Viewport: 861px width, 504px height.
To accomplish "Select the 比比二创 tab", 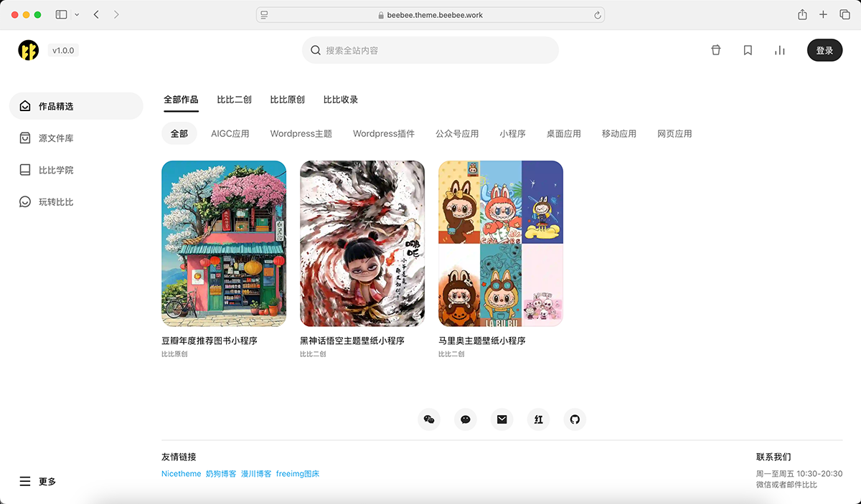I will click(x=235, y=100).
